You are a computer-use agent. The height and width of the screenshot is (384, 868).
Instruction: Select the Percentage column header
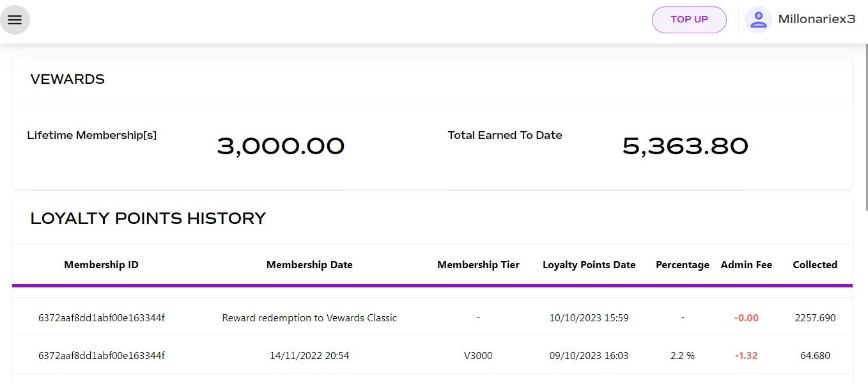(682, 265)
